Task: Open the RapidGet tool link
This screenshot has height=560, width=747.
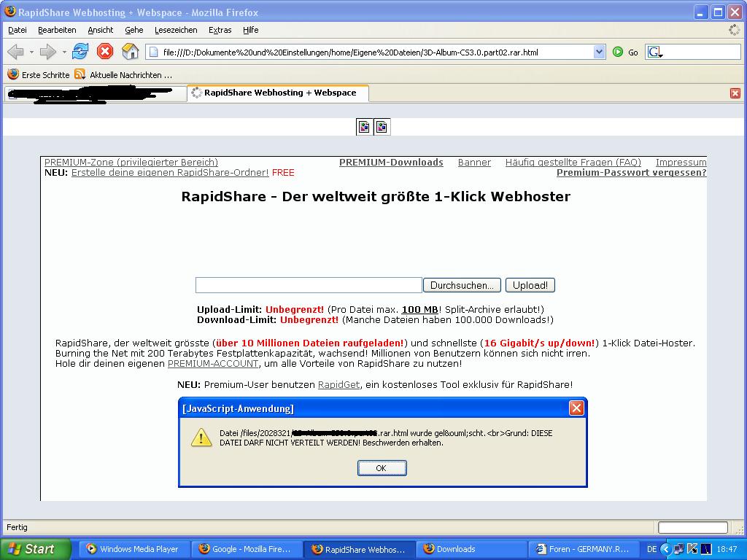Action: click(x=338, y=385)
